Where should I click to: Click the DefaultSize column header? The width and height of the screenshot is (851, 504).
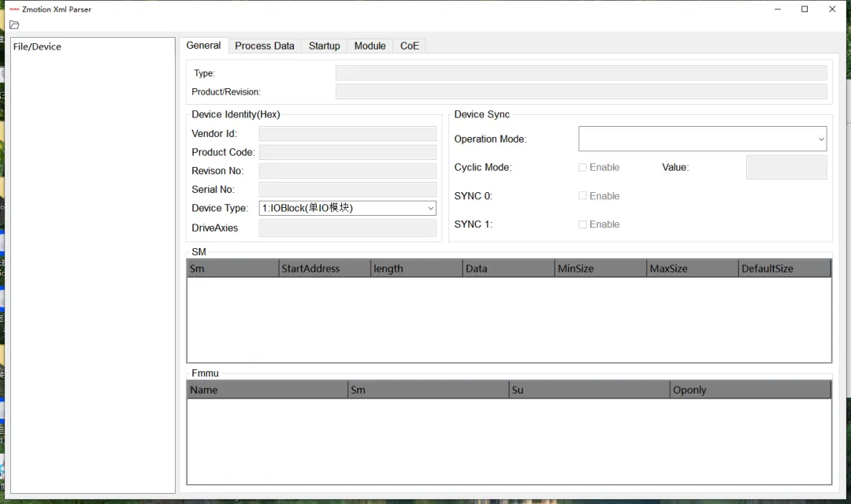785,269
